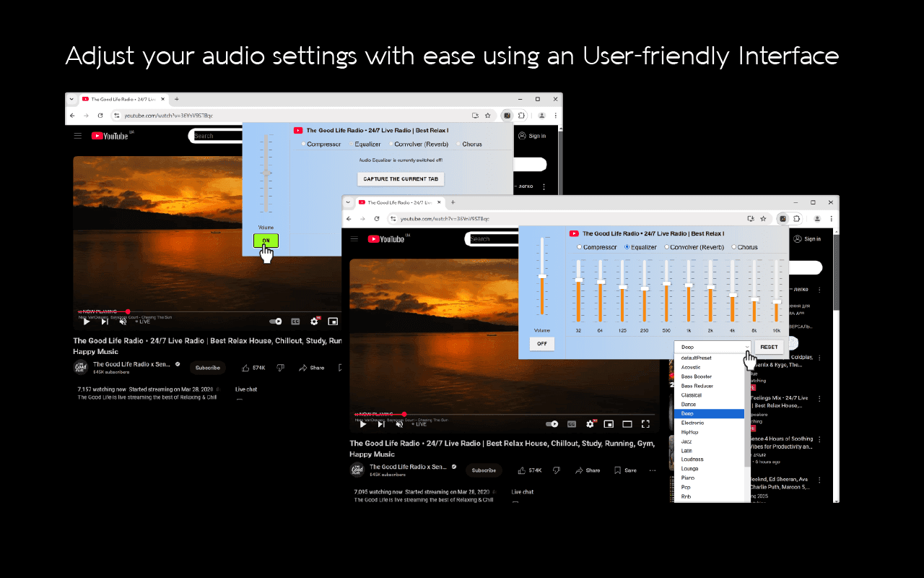Click the bookmark star icon in front address bar

(763, 218)
